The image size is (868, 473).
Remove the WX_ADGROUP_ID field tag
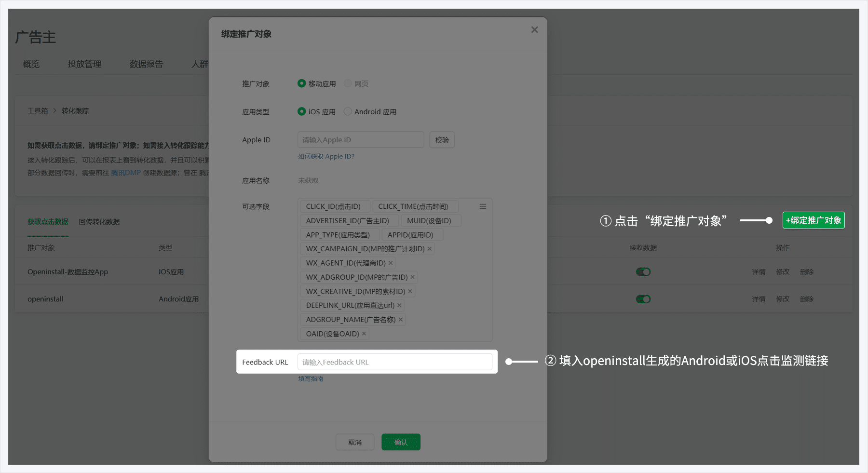(412, 277)
